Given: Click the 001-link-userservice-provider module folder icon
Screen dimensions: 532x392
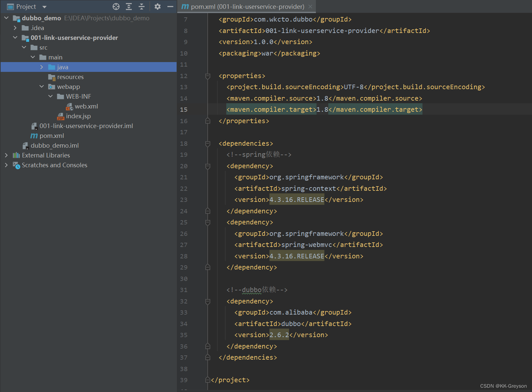Looking at the screenshot, I should (x=25, y=38).
